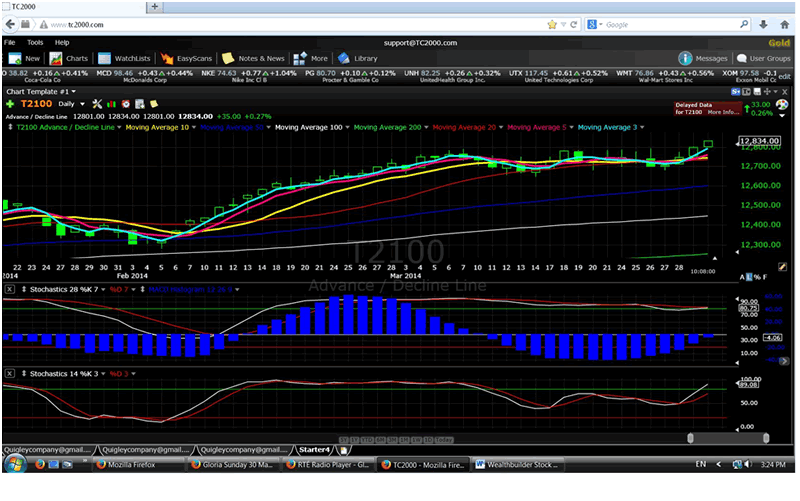800x501 pixels.
Task: Launch EasyScans from the toolbar
Action: [186, 58]
